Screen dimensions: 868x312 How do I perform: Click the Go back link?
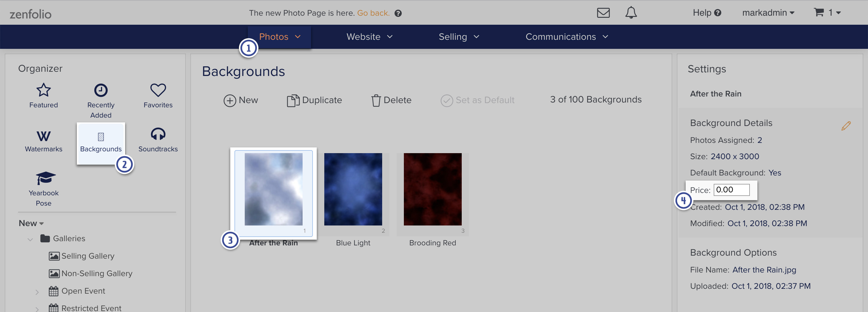pyautogui.click(x=373, y=13)
